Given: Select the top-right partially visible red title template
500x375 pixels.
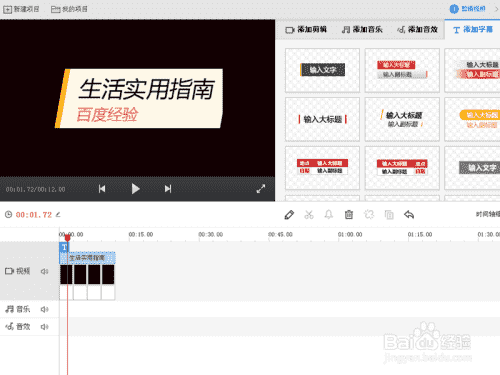Looking at the screenshot, I should [x=473, y=70].
